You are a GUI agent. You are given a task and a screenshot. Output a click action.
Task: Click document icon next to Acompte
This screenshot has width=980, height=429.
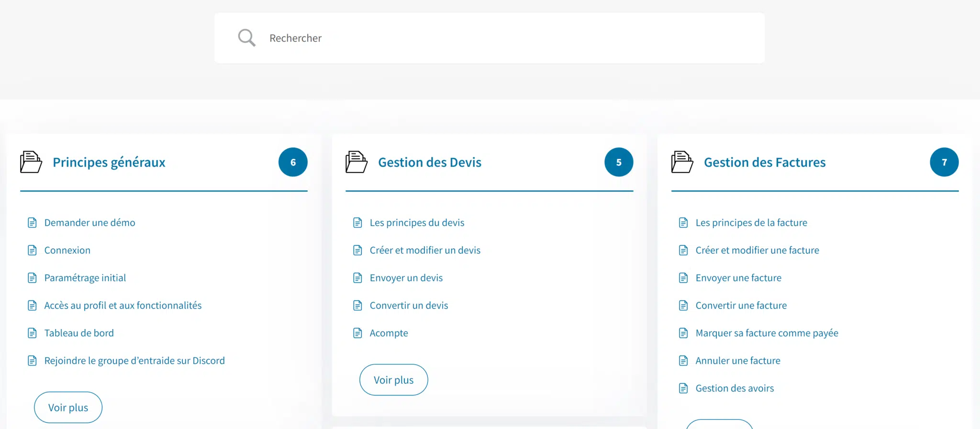point(357,333)
